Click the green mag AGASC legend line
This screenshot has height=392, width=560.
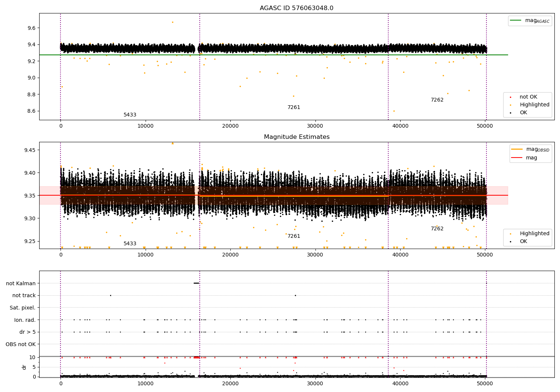[516, 21]
